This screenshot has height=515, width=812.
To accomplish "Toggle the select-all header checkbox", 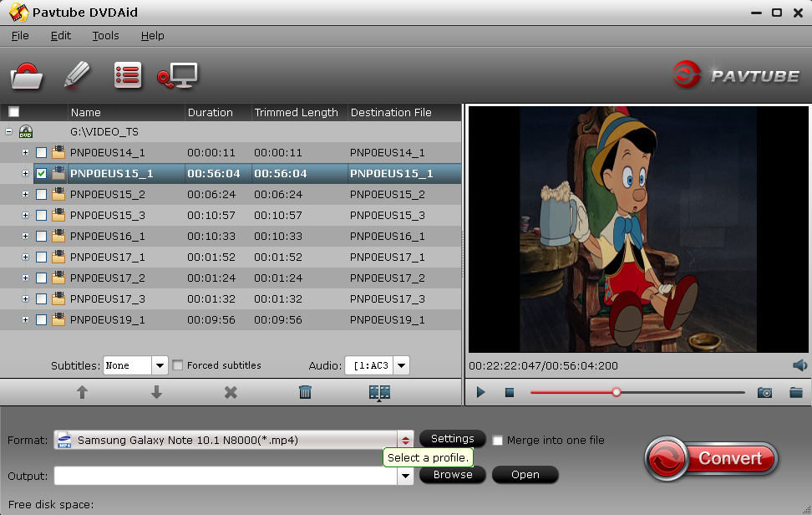I will pos(14,112).
